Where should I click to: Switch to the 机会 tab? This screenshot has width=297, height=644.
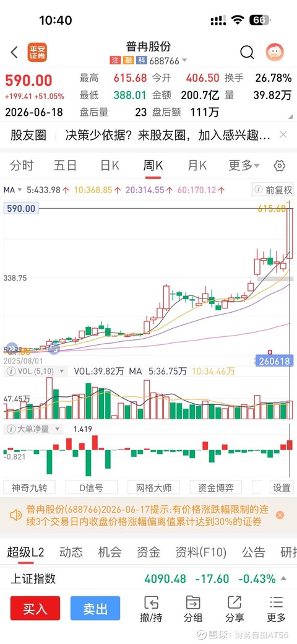110,552
